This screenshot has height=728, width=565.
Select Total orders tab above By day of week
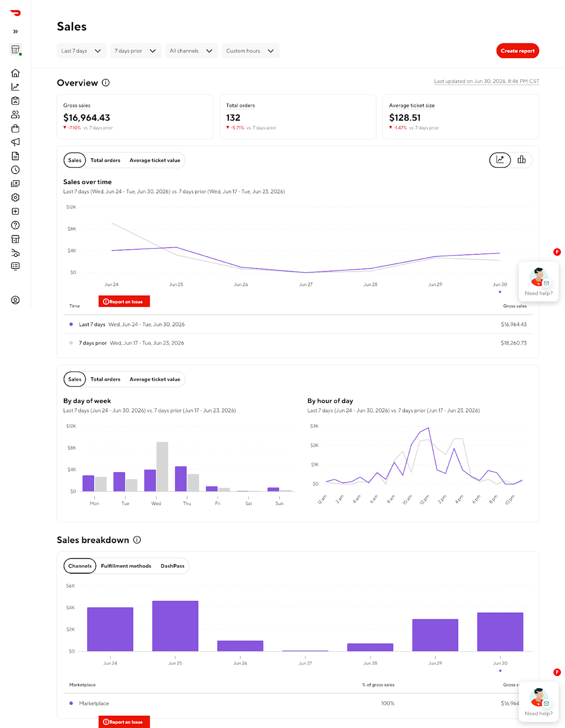pyautogui.click(x=105, y=379)
